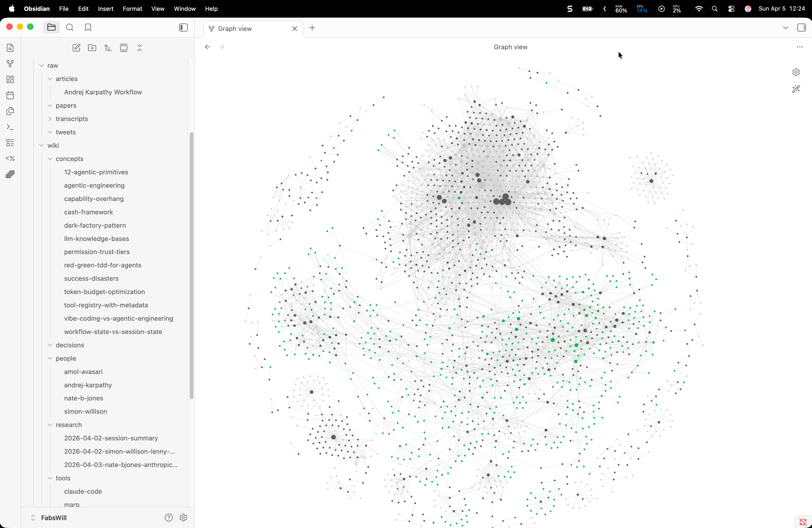This screenshot has width=812, height=528.
Task: Open the slides icon at the ribbon bottom
Action: [x=10, y=174]
